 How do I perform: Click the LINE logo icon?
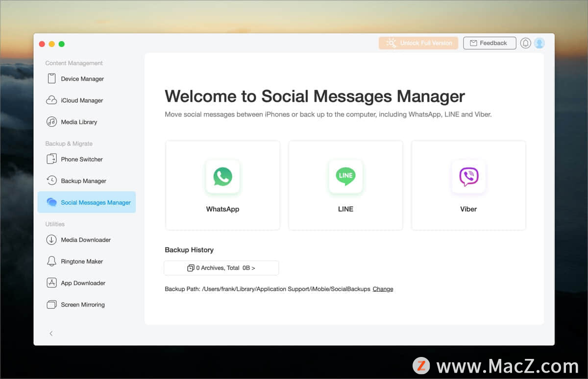click(x=345, y=177)
